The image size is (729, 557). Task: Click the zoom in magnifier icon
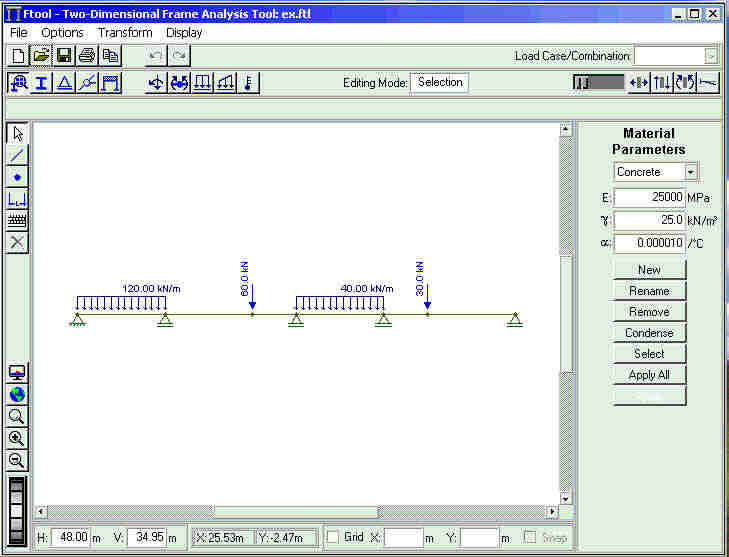tap(17, 438)
